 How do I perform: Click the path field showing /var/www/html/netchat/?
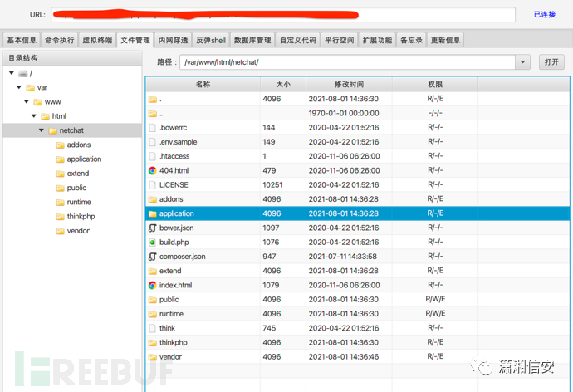tap(347, 62)
